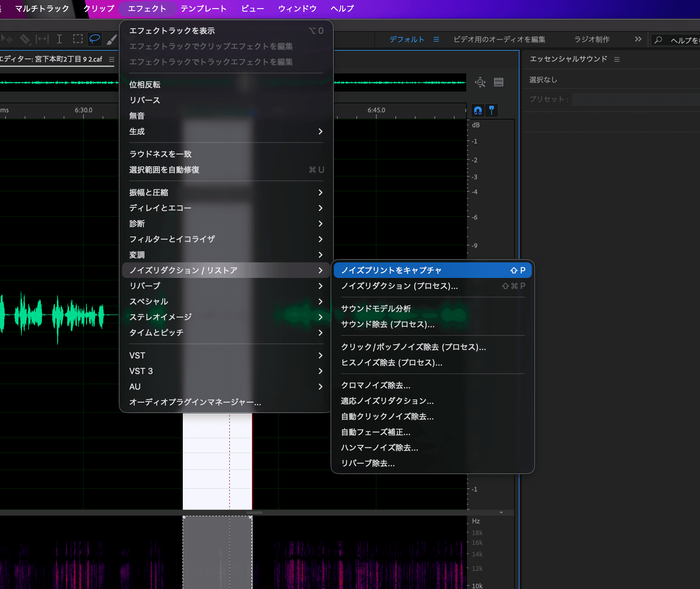This screenshot has width=700, height=589.
Task: Open the エッセンシャルサウンド panel menu
Action: click(617, 59)
